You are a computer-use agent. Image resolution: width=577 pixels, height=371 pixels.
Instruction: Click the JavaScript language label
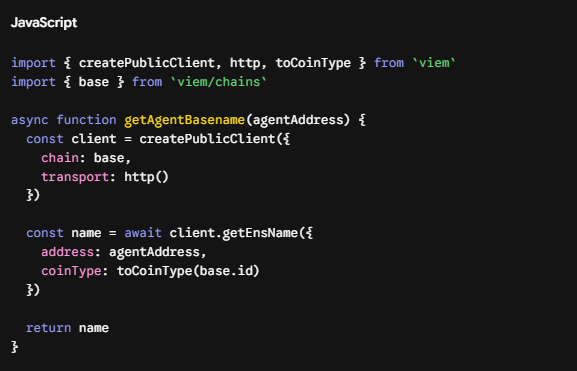click(44, 23)
